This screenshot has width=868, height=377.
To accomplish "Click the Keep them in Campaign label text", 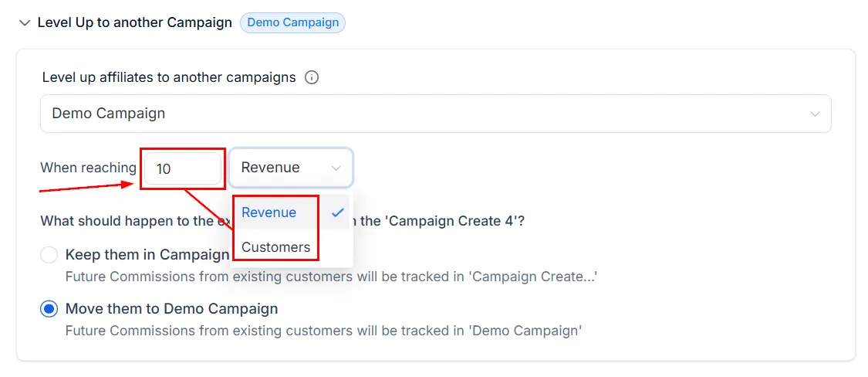I will [x=147, y=255].
